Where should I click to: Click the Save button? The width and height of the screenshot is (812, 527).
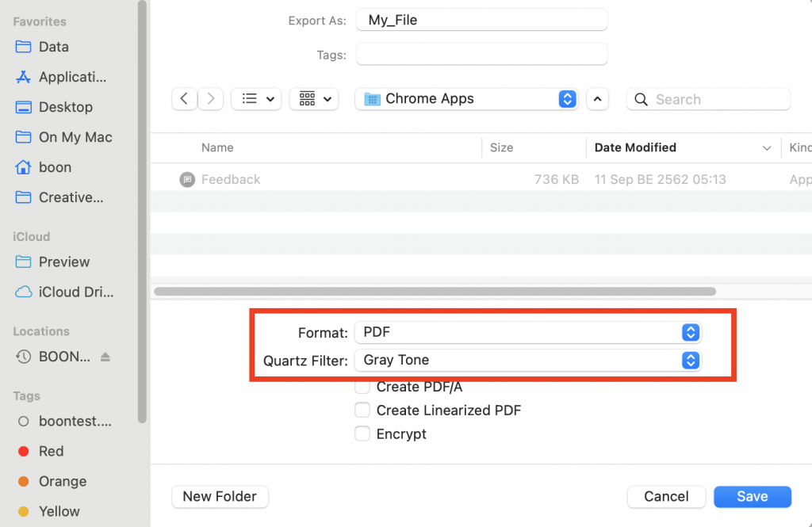coord(752,497)
